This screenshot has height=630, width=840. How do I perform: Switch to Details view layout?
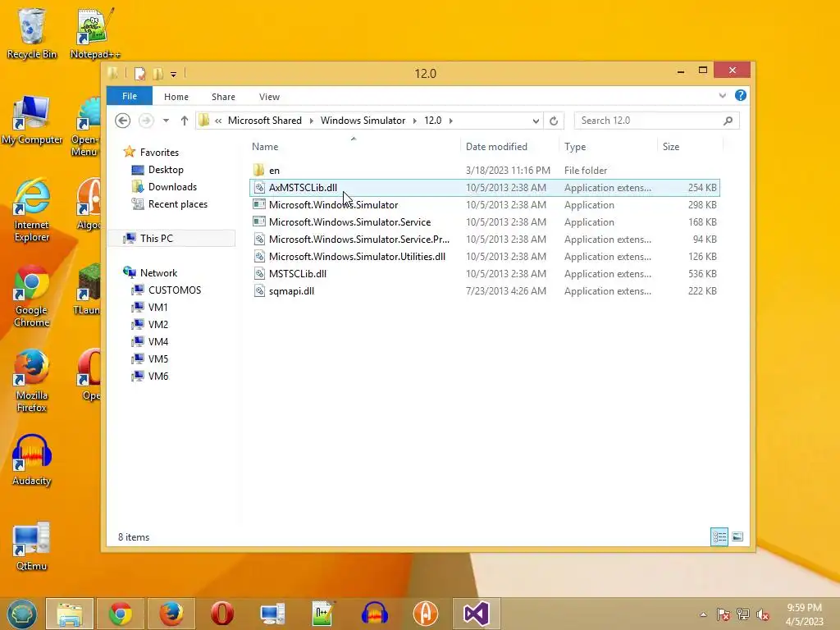click(x=719, y=536)
